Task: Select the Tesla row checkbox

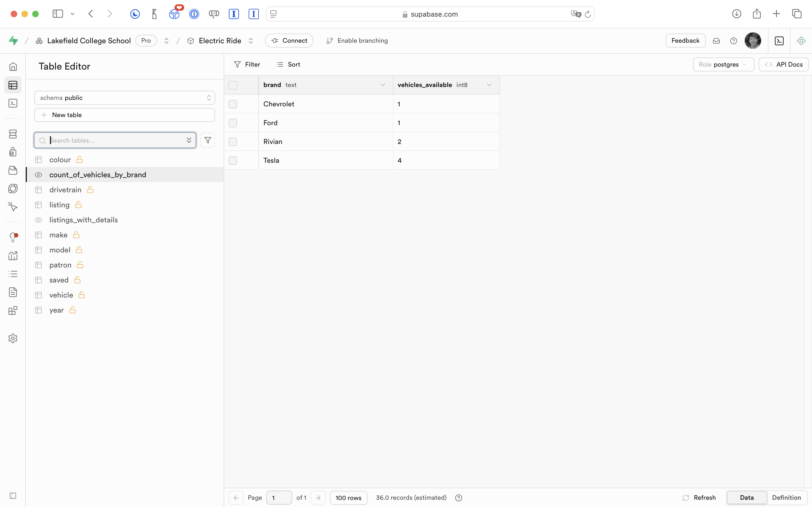Action: coord(233,160)
